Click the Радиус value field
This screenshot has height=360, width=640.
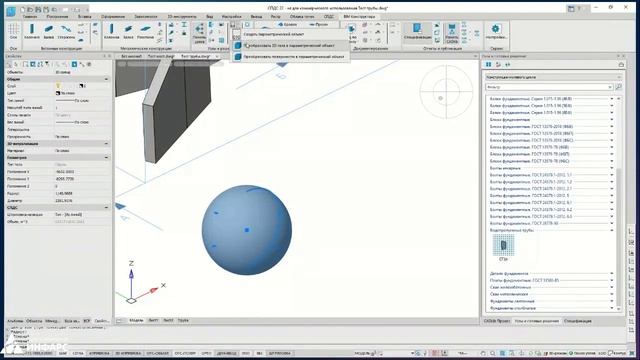point(82,193)
